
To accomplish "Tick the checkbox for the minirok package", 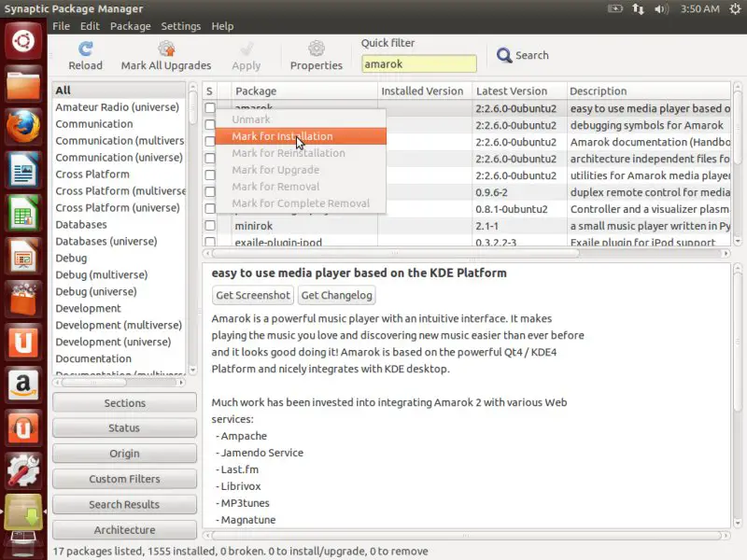I will click(x=210, y=225).
